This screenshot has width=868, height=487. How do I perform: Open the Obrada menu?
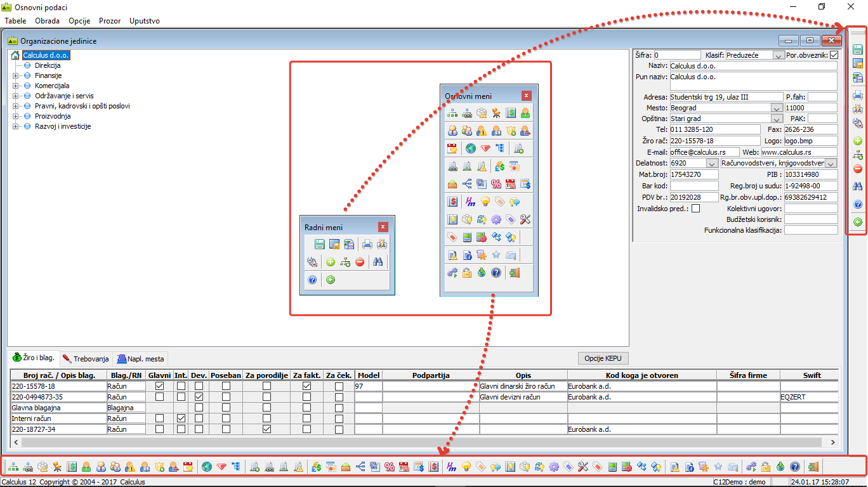point(48,21)
